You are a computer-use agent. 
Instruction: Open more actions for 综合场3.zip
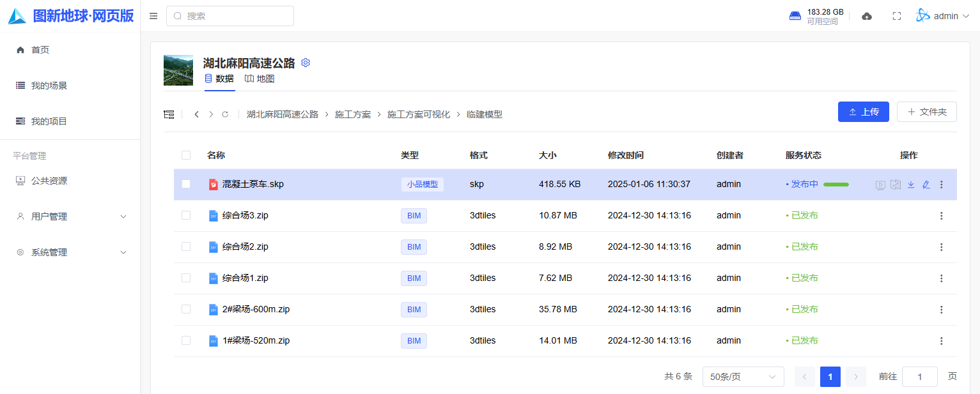point(941,216)
